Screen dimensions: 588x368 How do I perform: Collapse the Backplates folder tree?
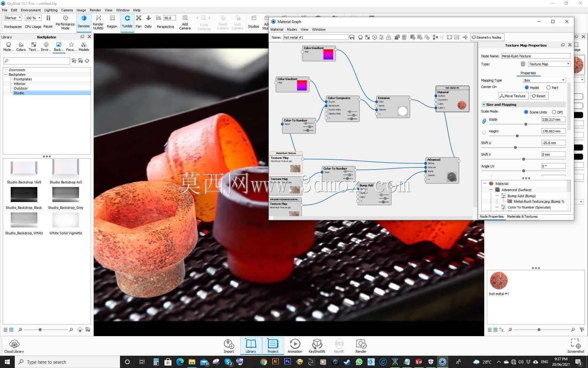click(x=6, y=75)
